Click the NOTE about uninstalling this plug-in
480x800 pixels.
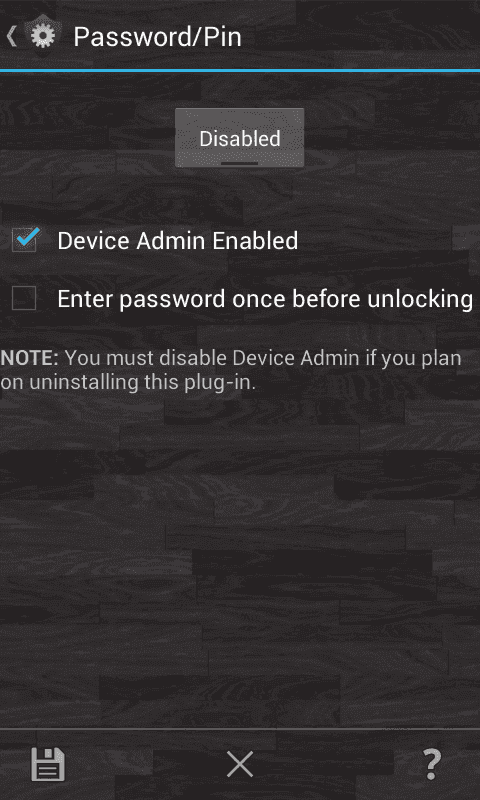tap(231, 370)
